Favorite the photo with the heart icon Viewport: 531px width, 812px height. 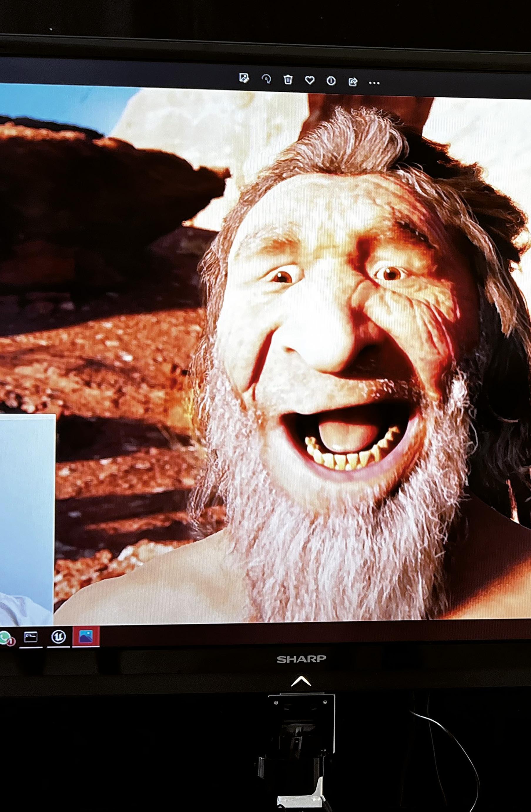[309, 80]
